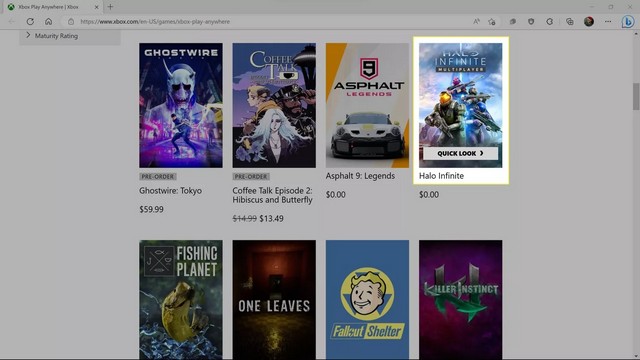This screenshot has width=640, height=360.
Task: Open the Collections icon in toolbar
Action: [x=569, y=22]
